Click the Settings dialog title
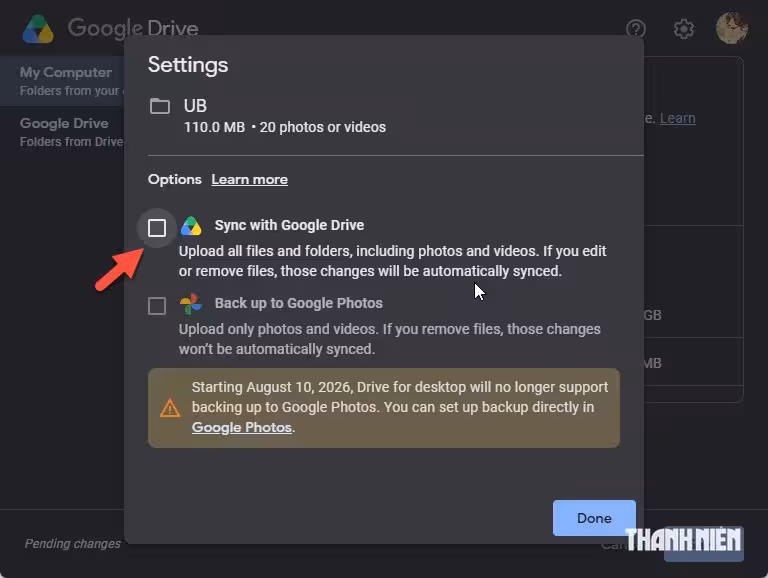The image size is (768, 578). [x=188, y=65]
